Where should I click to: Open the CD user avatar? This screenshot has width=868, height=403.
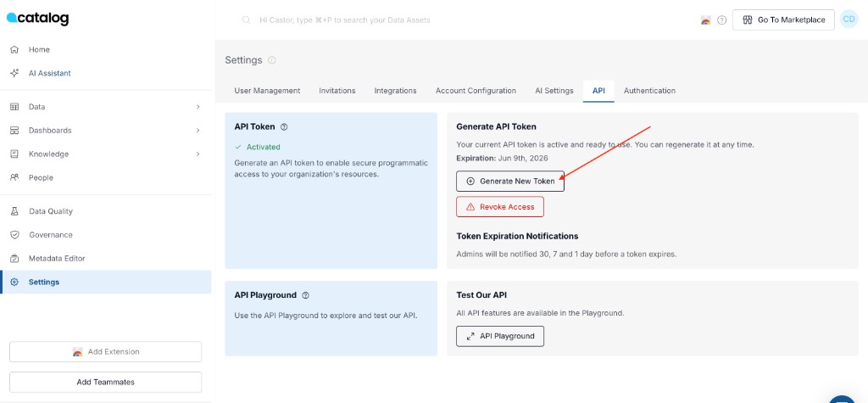(849, 20)
